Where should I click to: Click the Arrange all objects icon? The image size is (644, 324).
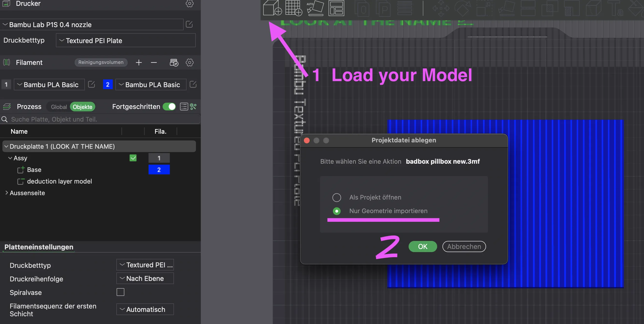coord(336,8)
